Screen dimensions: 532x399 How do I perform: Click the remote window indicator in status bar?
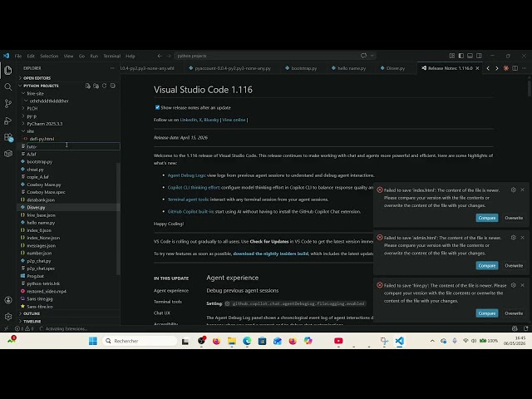tap(6, 329)
